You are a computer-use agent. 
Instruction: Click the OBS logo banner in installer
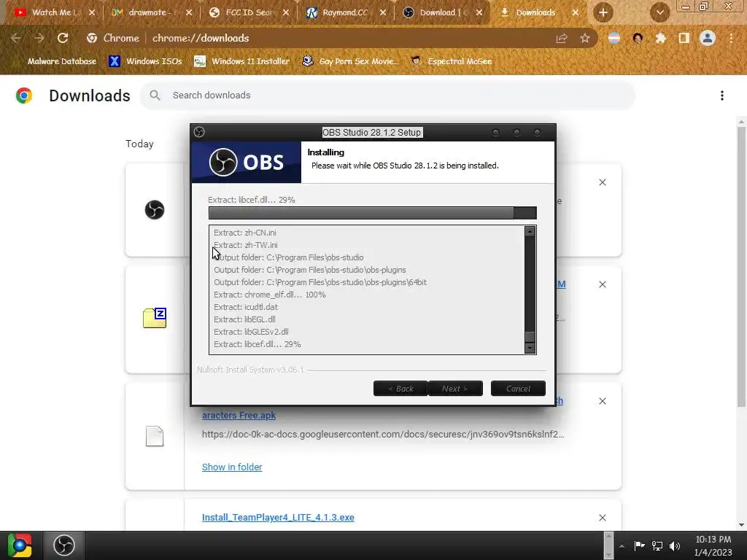pos(247,163)
